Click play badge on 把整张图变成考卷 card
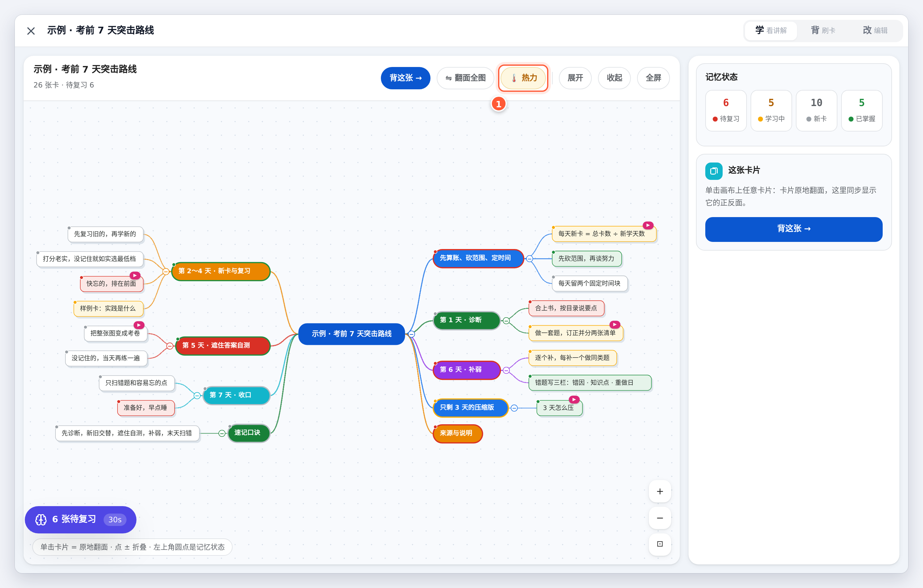The height and width of the screenshot is (588, 923). tap(139, 325)
